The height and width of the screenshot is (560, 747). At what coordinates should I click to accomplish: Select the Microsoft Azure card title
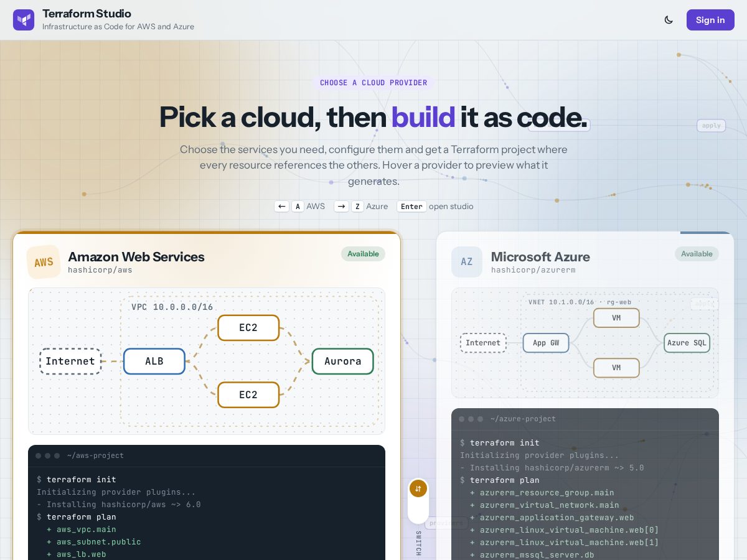click(x=540, y=257)
